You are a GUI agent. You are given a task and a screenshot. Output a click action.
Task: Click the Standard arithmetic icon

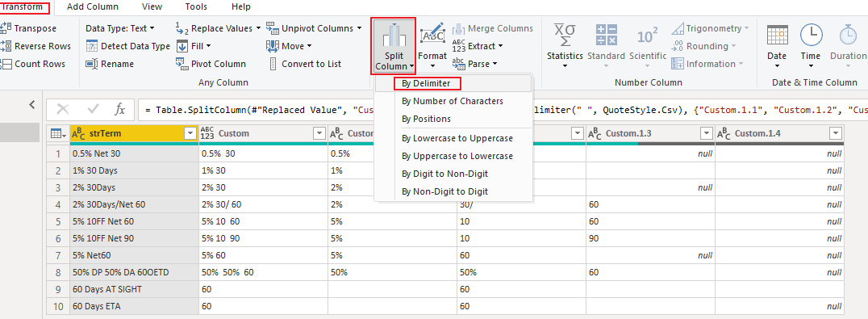(x=606, y=35)
